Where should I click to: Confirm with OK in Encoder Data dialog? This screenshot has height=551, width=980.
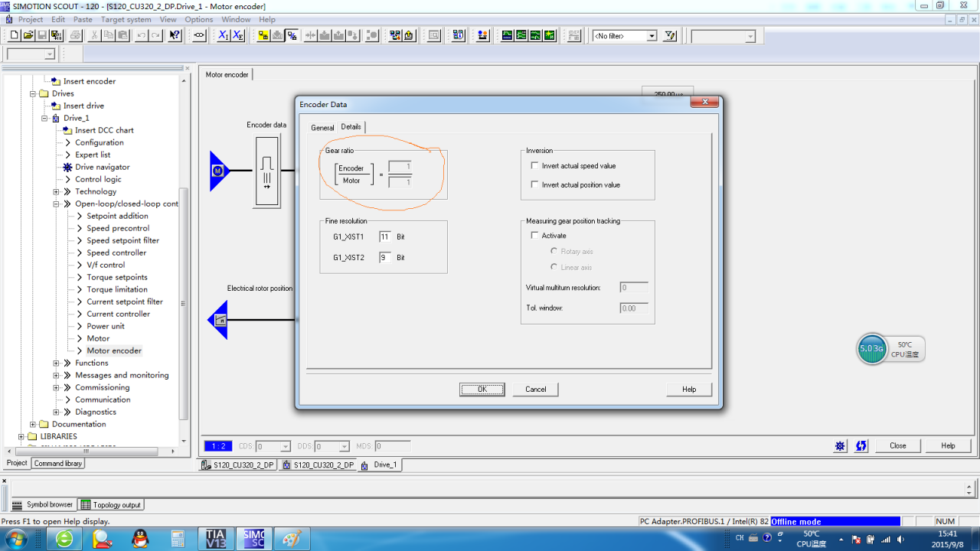click(482, 390)
